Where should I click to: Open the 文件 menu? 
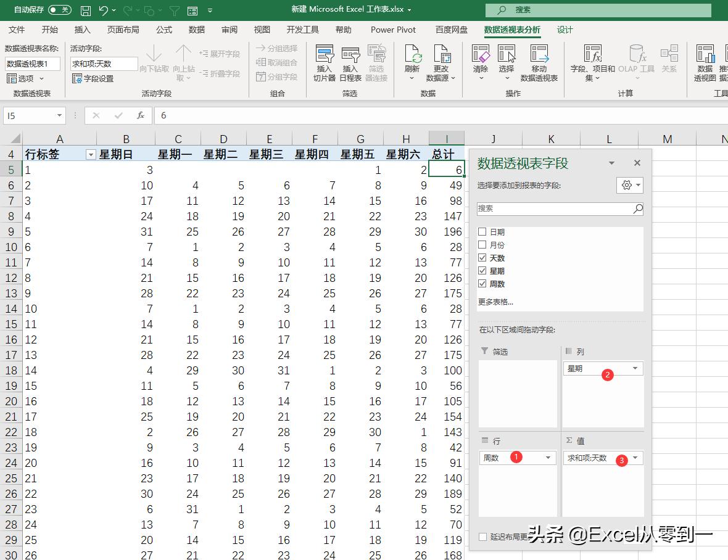[x=17, y=29]
